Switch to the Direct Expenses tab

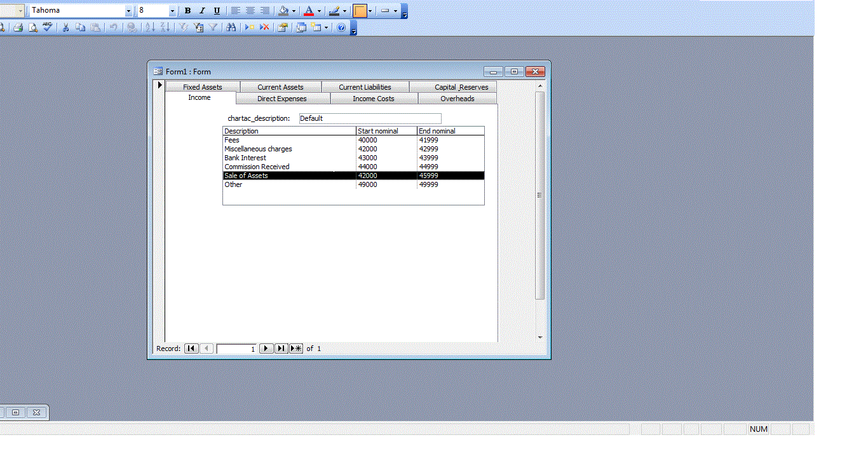tap(281, 99)
